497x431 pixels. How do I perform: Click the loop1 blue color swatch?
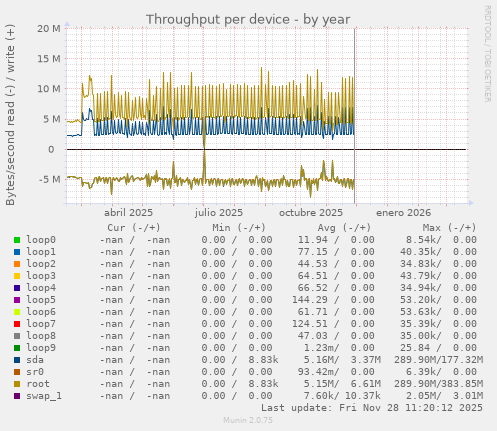(x=17, y=252)
